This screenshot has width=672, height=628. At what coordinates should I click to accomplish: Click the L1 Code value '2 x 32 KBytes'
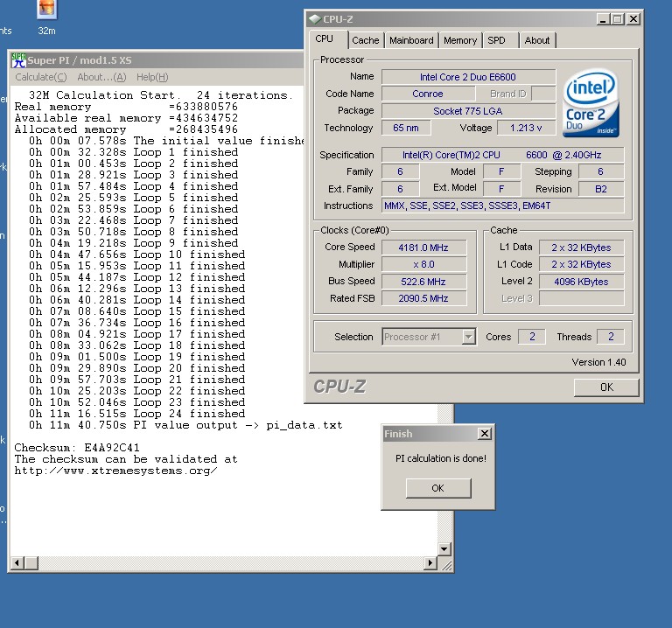[x=582, y=264]
